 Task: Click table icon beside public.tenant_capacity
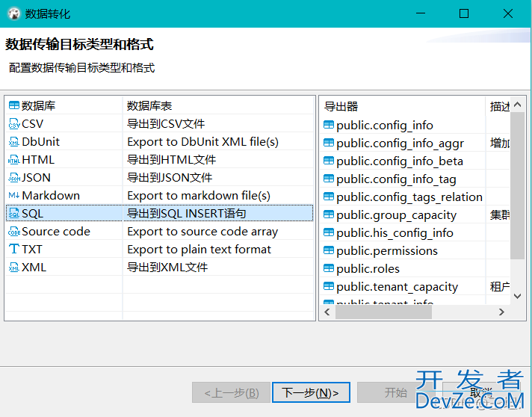coord(329,286)
